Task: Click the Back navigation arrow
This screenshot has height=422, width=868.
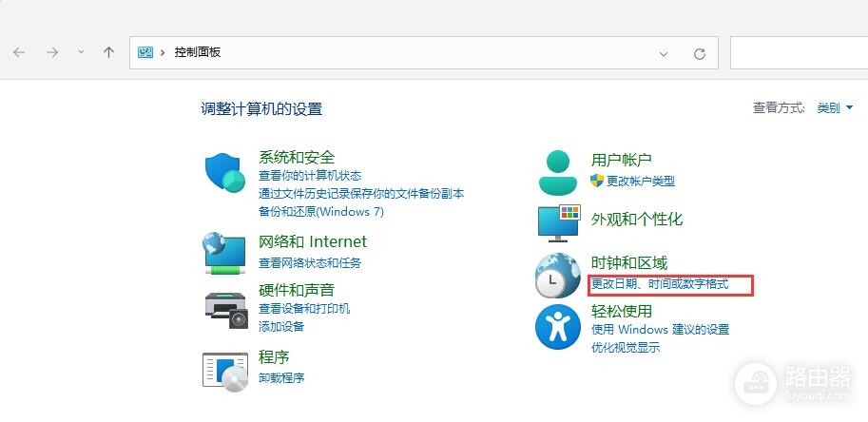Action: click(x=19, y=52)
